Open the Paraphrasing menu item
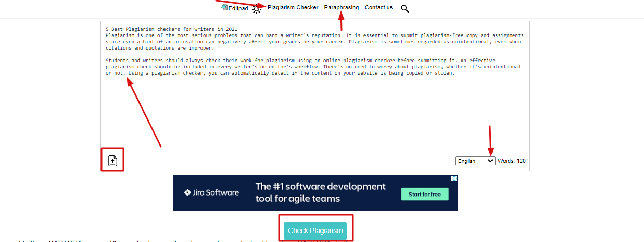Image resolution: width=644 pixels, height=242 pixels. tap(342, 8)
